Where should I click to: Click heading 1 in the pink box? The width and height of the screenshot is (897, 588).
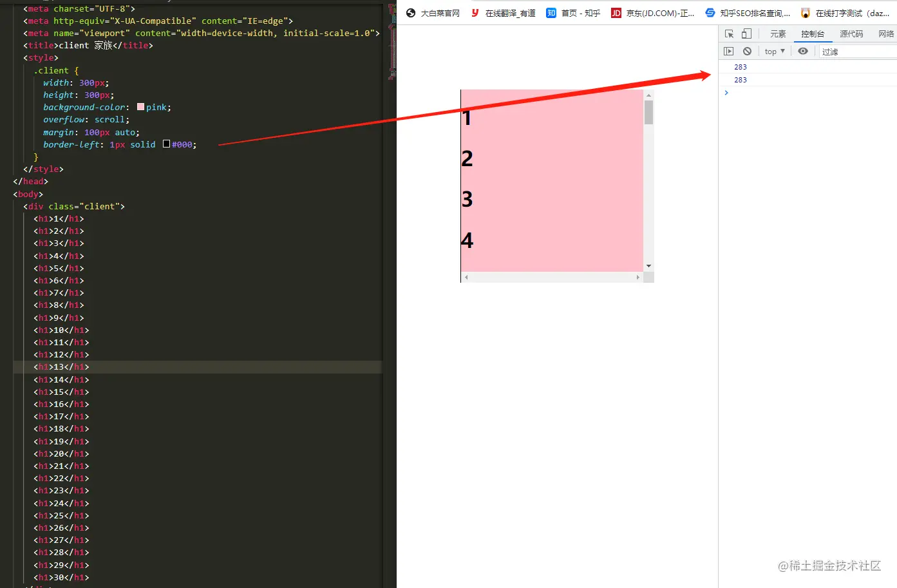tap(467, 118)
